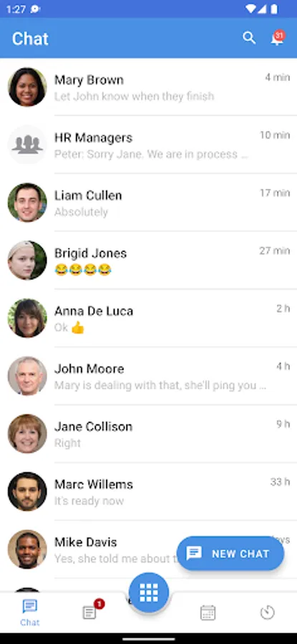Select the Chat tab in bottom bar

[x=30, y=613]
